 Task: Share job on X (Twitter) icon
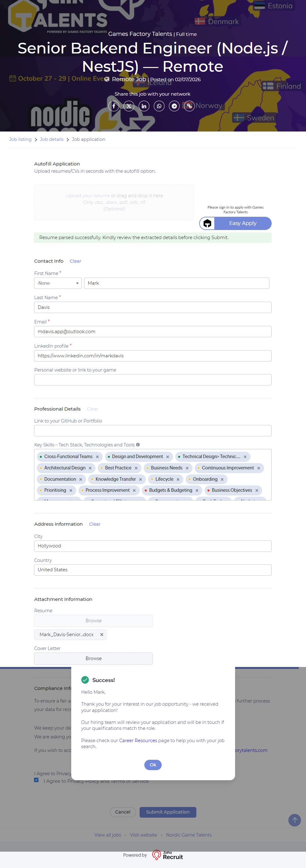[x=129, y=106]
